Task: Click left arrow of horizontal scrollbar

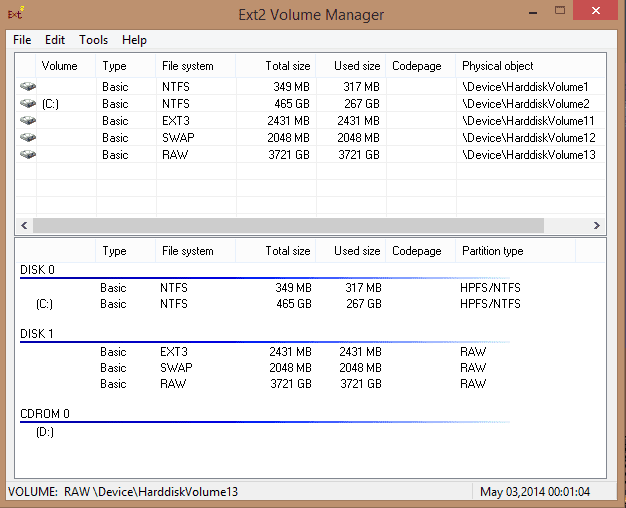Action: click(x=24, y=225)
